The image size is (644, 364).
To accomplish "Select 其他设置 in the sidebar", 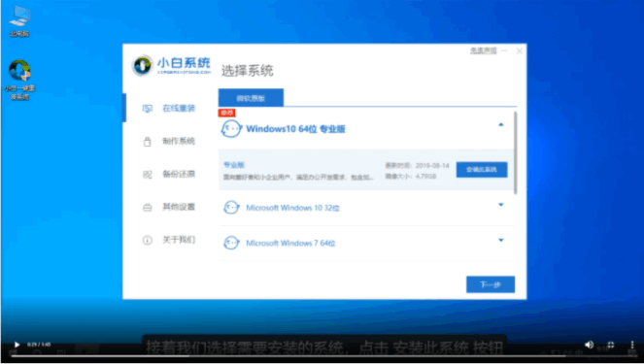I will (179, 207).
